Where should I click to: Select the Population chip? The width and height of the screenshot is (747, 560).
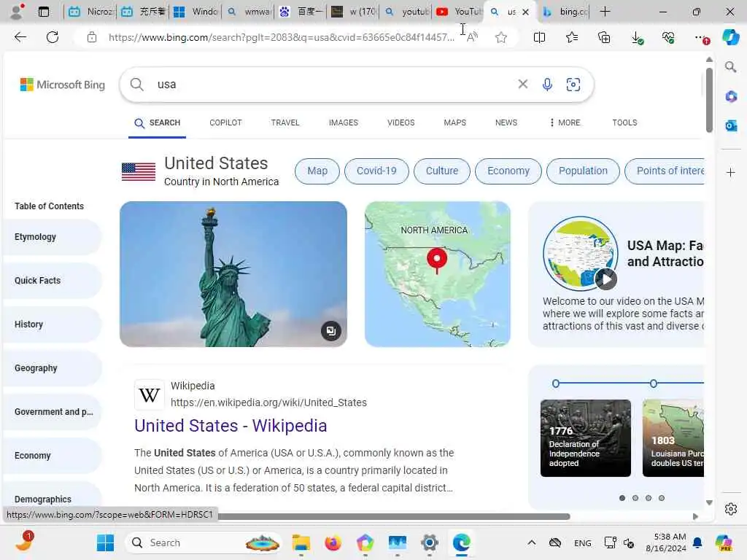coord(583,171)
